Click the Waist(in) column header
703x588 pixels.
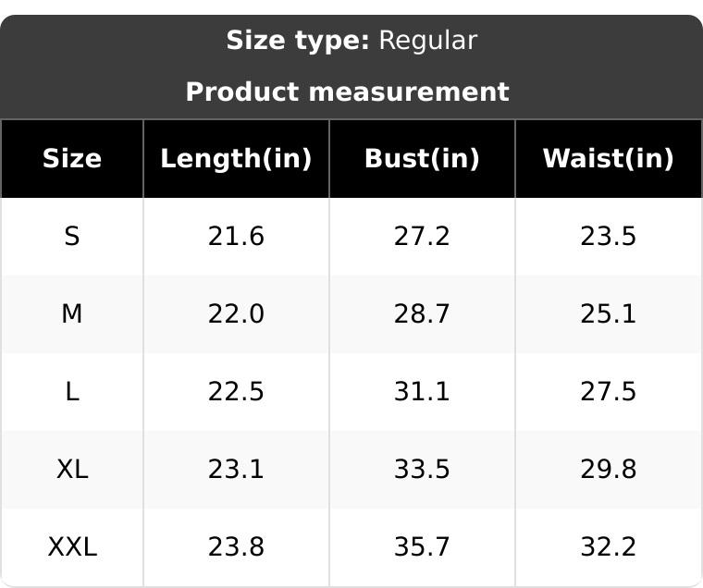tap(609, 159)
